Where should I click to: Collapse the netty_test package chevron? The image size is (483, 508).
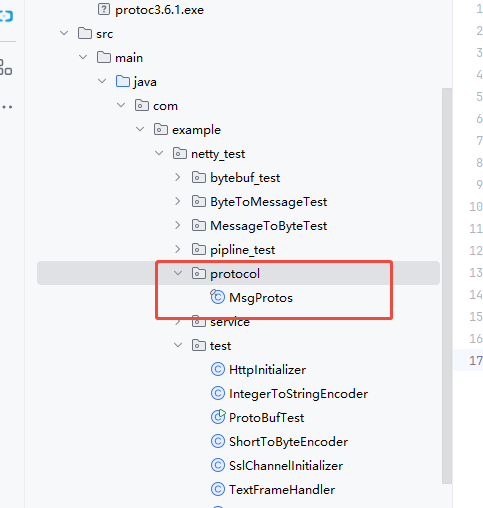[x=159, y=153]
